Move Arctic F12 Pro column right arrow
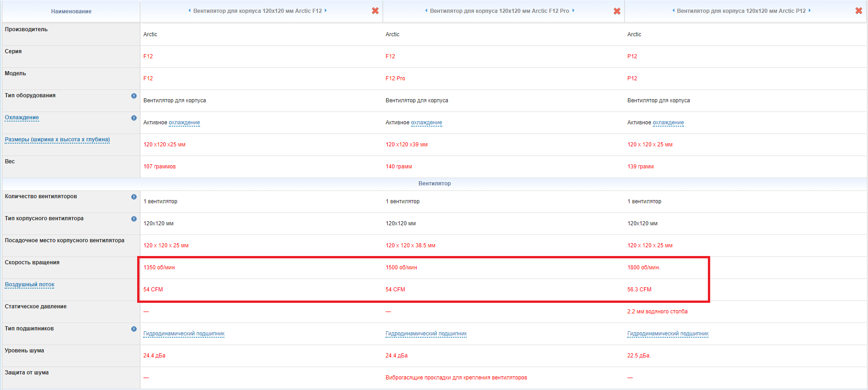The image size is (868, 390). (x=573, y=11)
